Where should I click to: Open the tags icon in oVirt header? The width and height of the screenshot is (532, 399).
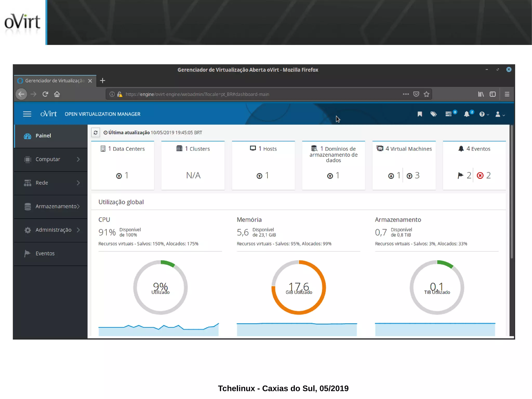pos(433,114)
